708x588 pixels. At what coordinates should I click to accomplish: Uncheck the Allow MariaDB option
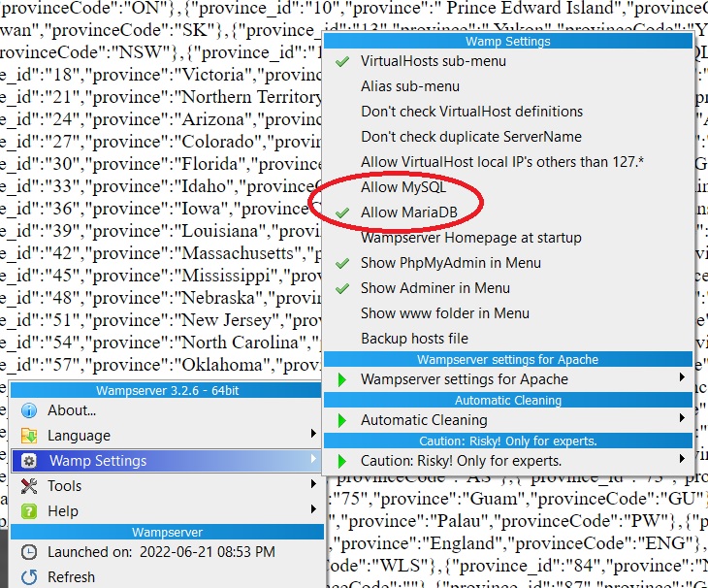pos(508,212)
